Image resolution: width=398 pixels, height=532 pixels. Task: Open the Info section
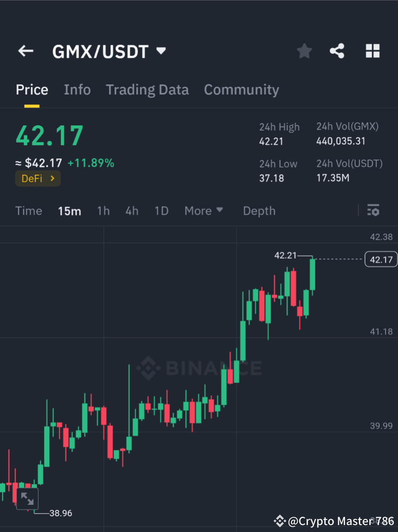(77, 89)
